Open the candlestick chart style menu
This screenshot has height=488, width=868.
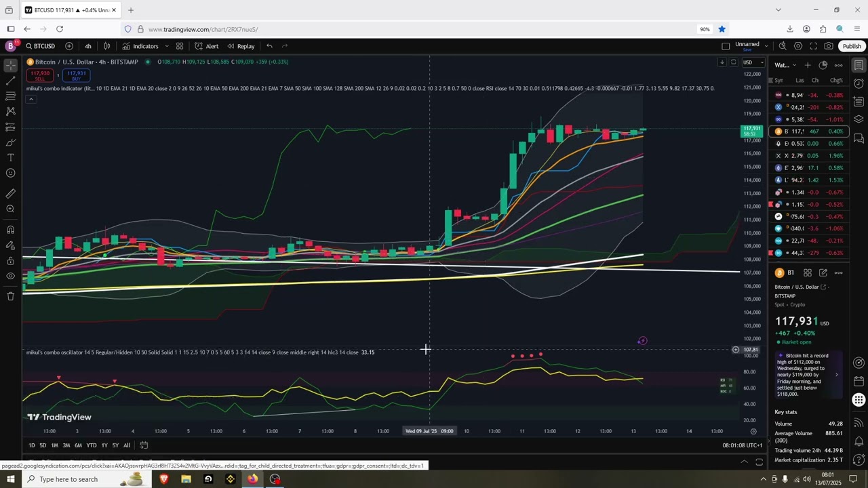pyautogui.click(x=107, y=46)
